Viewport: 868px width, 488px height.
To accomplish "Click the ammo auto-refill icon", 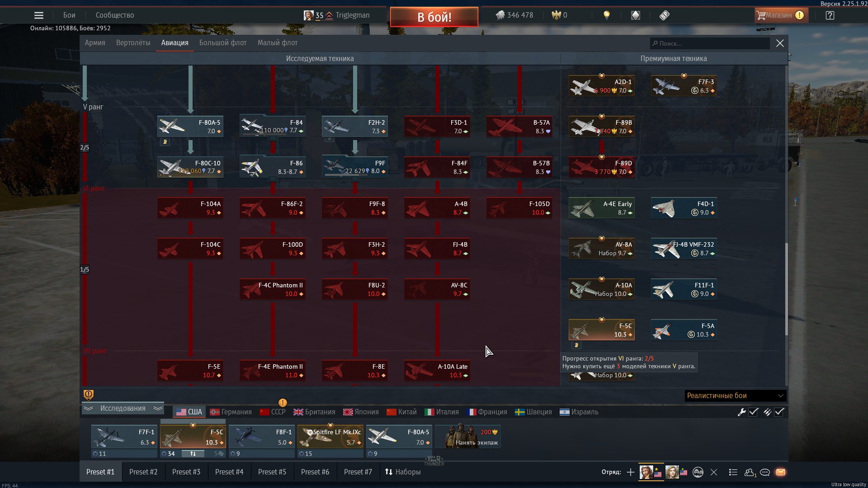I will coord(767,412).
